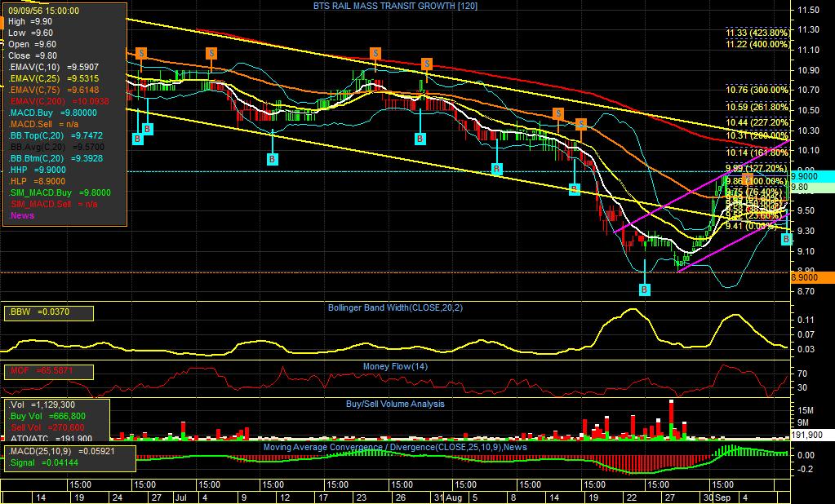Click the 191,900 volume tag on axis
The image size is (835, 504).
click(x=813, y=435)
